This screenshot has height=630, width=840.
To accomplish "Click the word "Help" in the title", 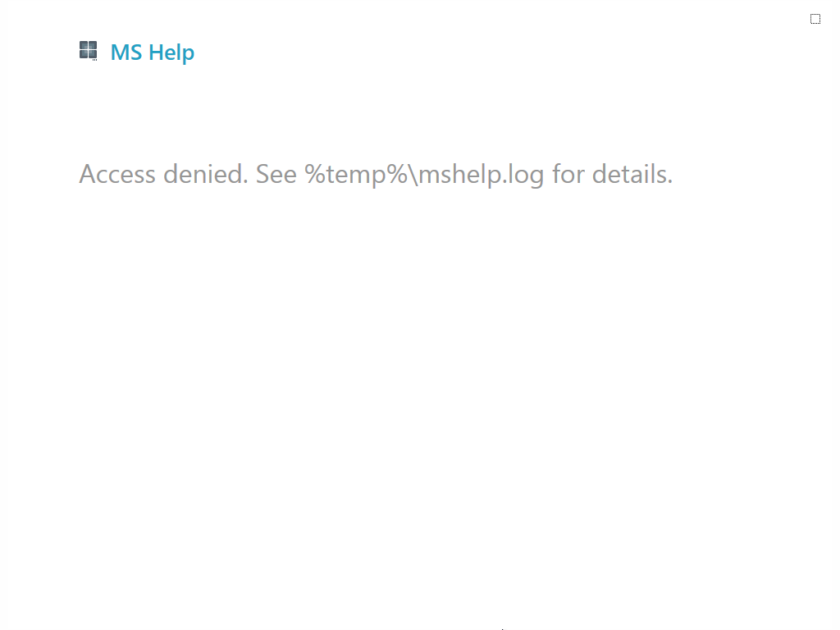I will [171, 52].
